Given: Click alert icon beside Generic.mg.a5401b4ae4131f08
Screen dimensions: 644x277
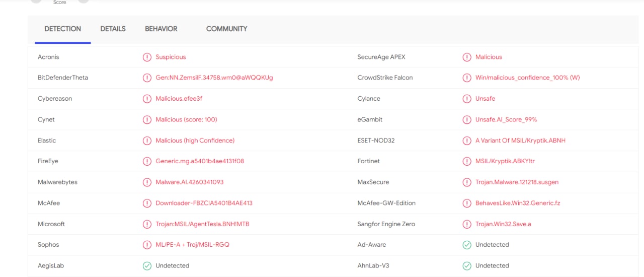Looking at the screenshot, I should (x=147, y=161).
